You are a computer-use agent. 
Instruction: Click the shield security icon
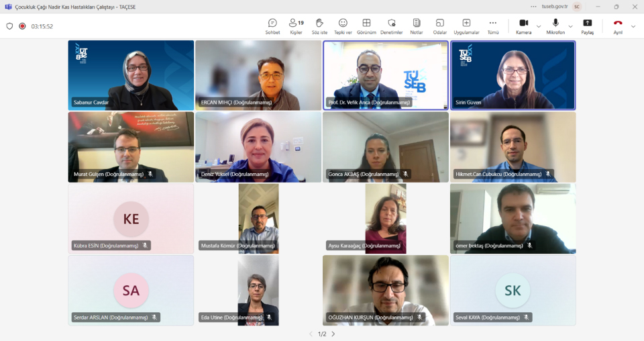click(9, 26)
